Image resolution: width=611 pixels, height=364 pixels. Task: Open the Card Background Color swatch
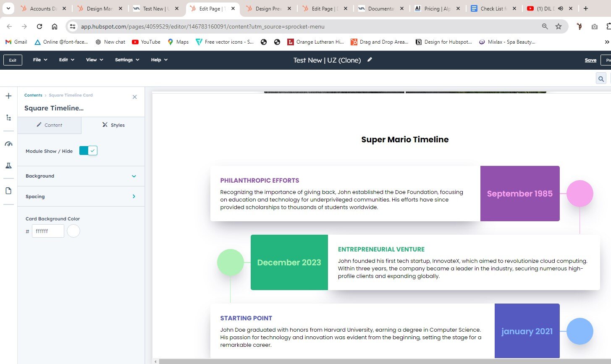(x=73, y=231)
